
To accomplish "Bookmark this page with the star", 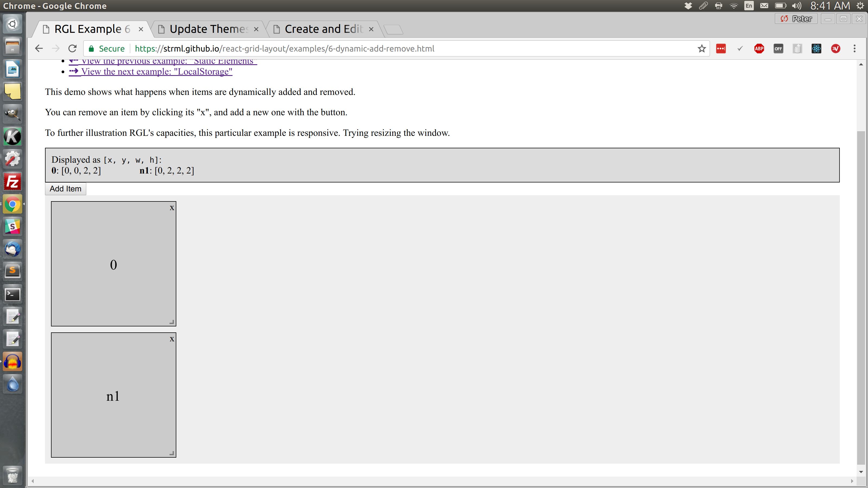I will tap(701, 49).
